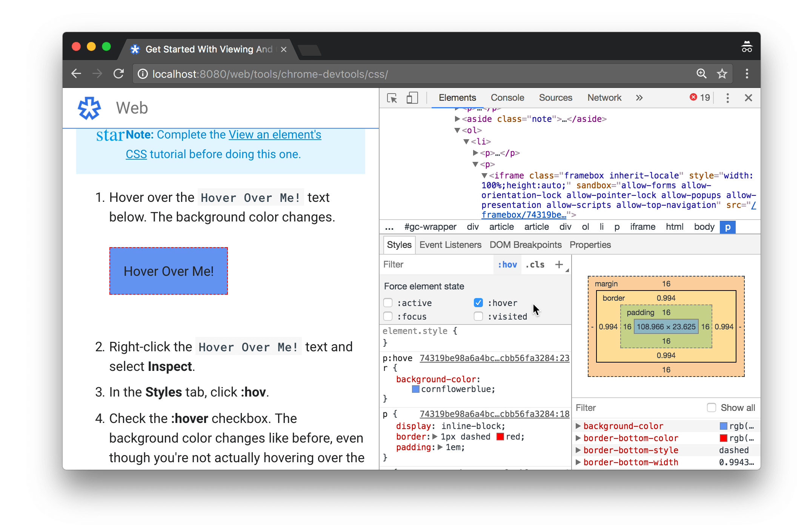Click the .cls button in Styles pane
The image size is (807, 532).
point(534,264)
